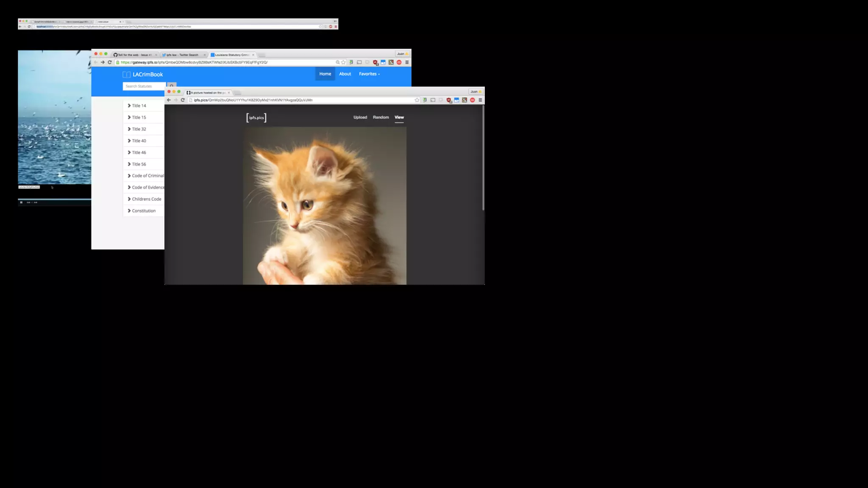Click the Random link on ipfs.pics
The image size is (868, 488).
[381, 117]
